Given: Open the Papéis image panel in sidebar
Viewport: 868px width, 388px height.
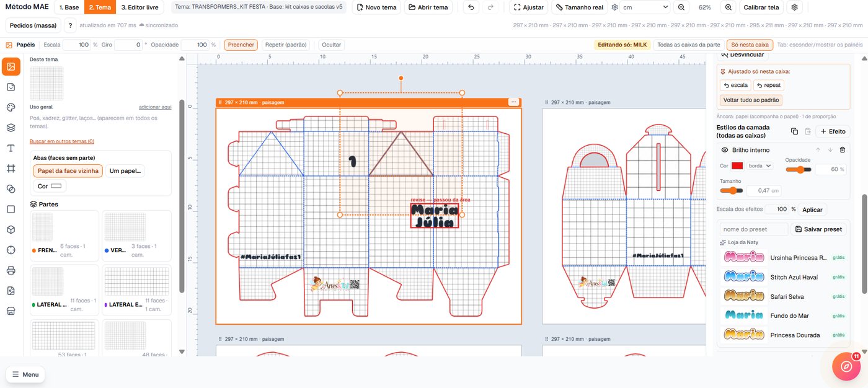Looking at the screenshot, I should click(x=11, y=66).
